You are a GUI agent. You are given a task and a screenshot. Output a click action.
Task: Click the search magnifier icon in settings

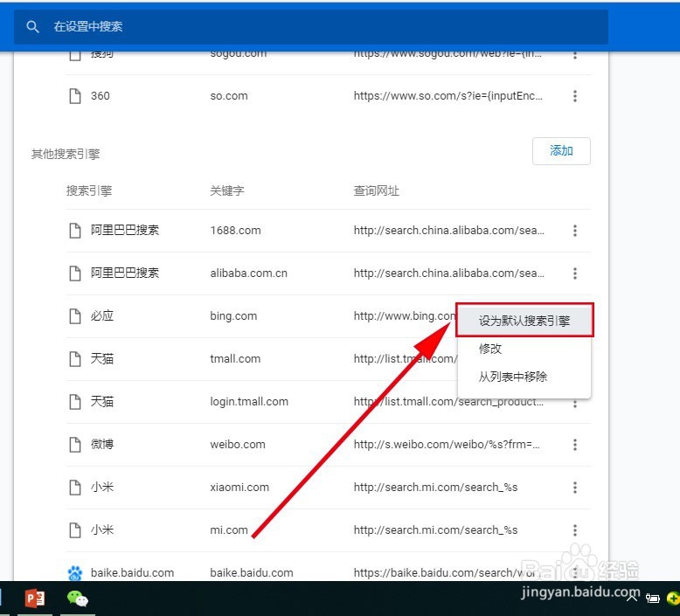[32, 27]
